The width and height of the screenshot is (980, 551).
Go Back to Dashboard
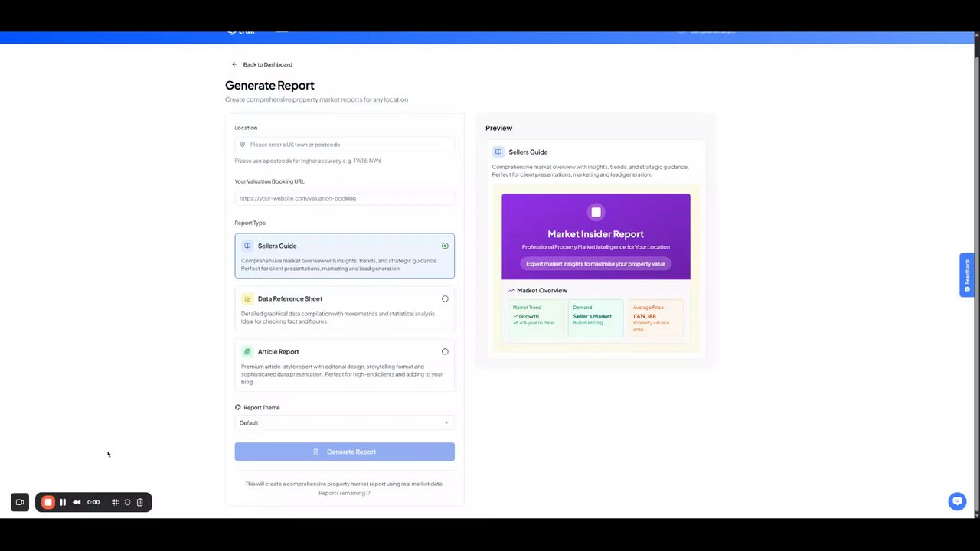267,64
